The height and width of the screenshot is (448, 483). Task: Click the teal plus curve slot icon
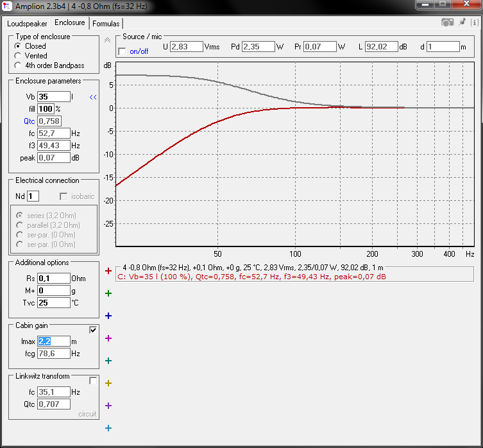[108, 361]
